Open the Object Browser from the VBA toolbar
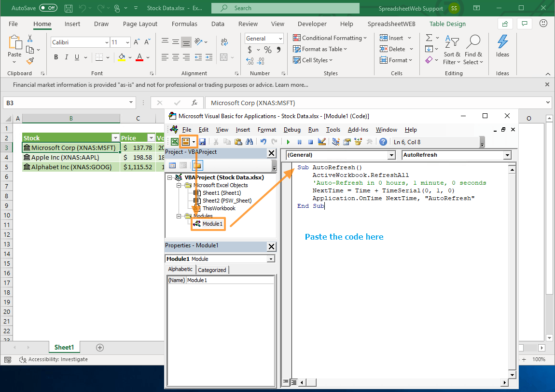This screenshot has height=392, width=555. tap(359, 141)
